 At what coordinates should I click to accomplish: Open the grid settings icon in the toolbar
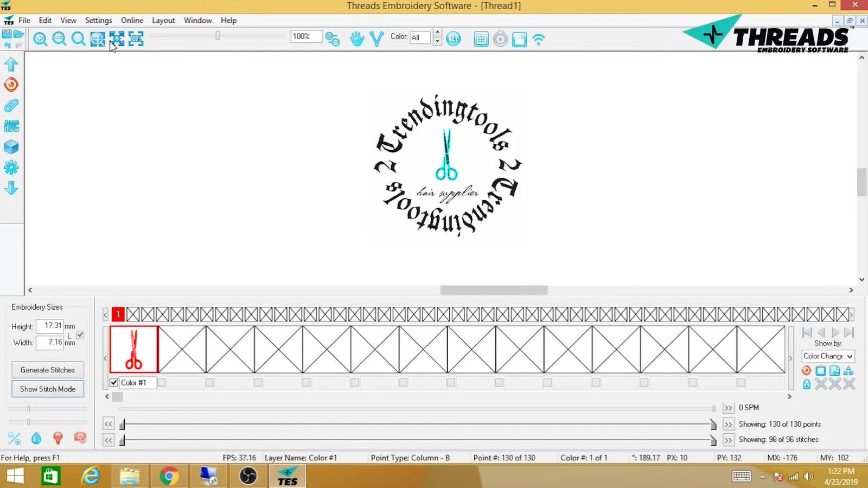coord(481,38)
